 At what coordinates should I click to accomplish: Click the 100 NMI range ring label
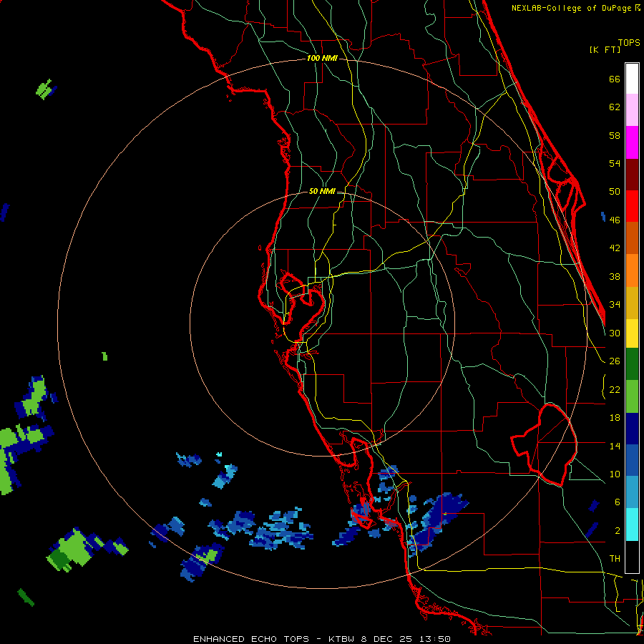322,59
